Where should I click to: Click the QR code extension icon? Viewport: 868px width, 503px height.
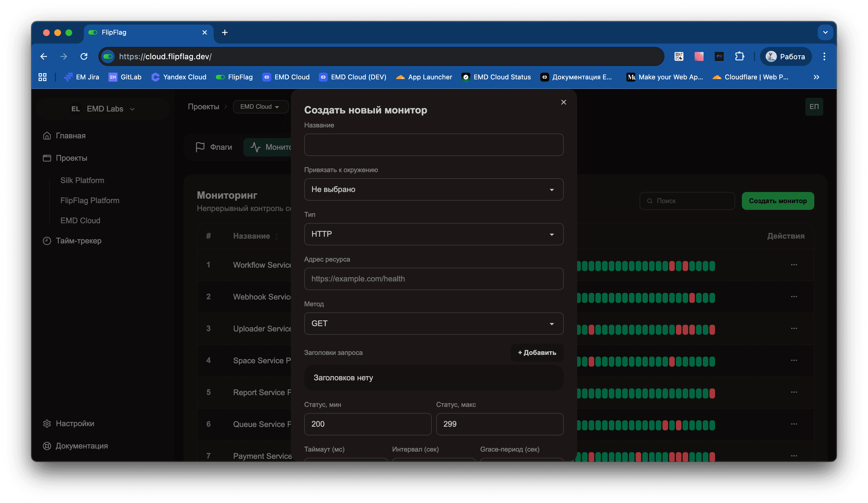click(x=679, y=56)
